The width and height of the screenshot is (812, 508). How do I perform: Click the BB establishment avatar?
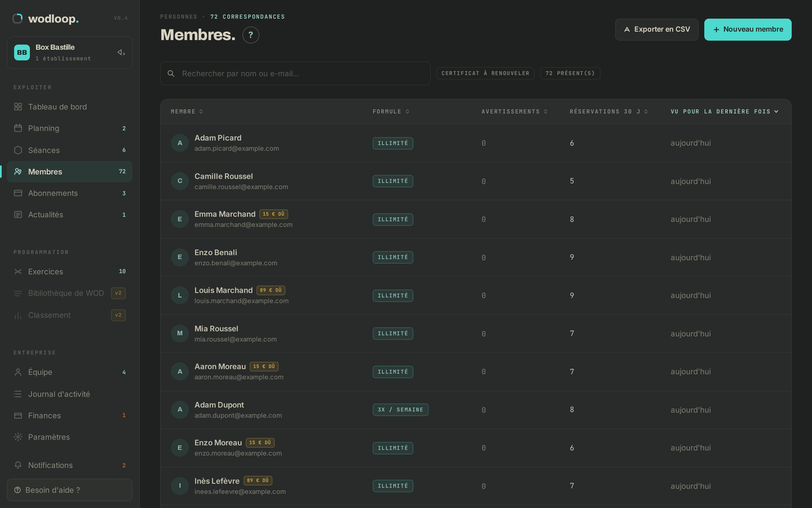22,52
